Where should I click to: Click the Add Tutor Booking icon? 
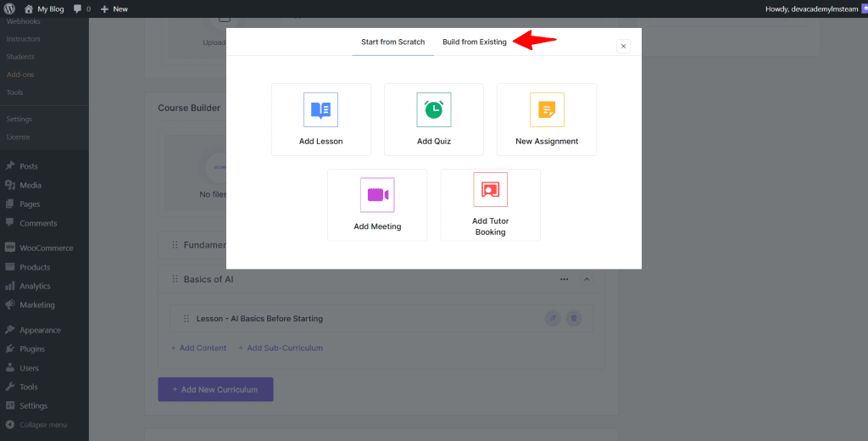click(491, 190)
